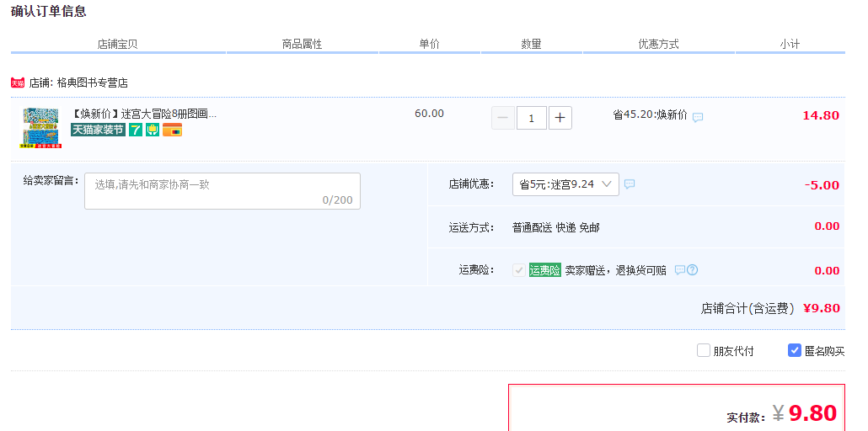The image size is (868, 431).
Task: Click the 给卖家留言 label
Action: 51,180
